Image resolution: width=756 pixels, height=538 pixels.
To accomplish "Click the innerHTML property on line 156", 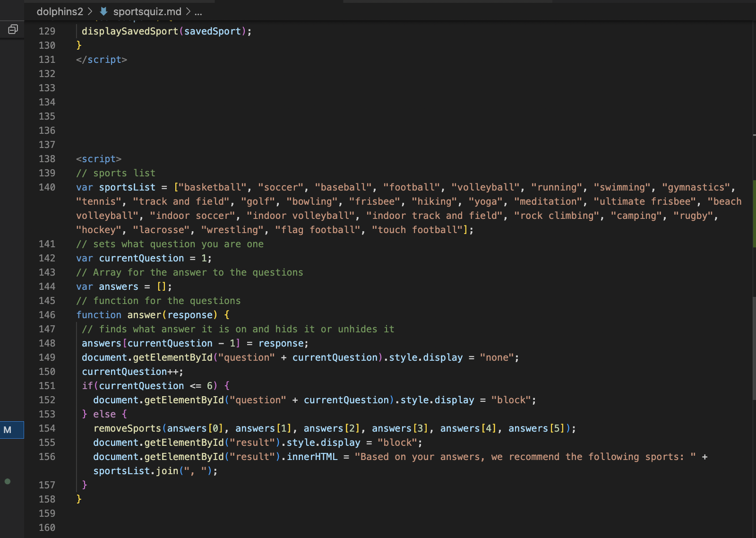I will coord(312,457).
